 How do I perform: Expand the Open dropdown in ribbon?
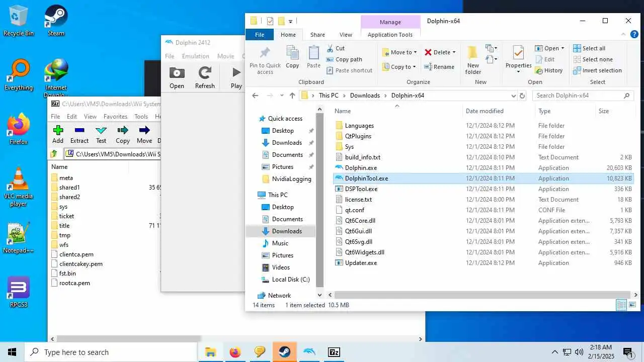pyautogui.click(x=562, y=48)
